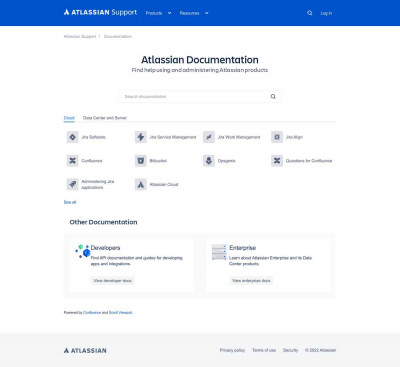Open the Privacy policy footer link

point(232,350)
